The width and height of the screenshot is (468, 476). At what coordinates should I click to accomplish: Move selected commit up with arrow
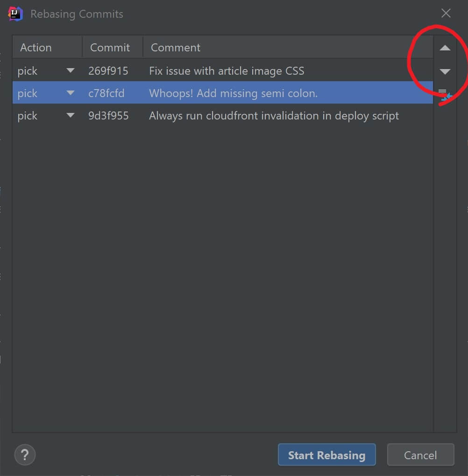pyautogui.click(x=445, y=48)
